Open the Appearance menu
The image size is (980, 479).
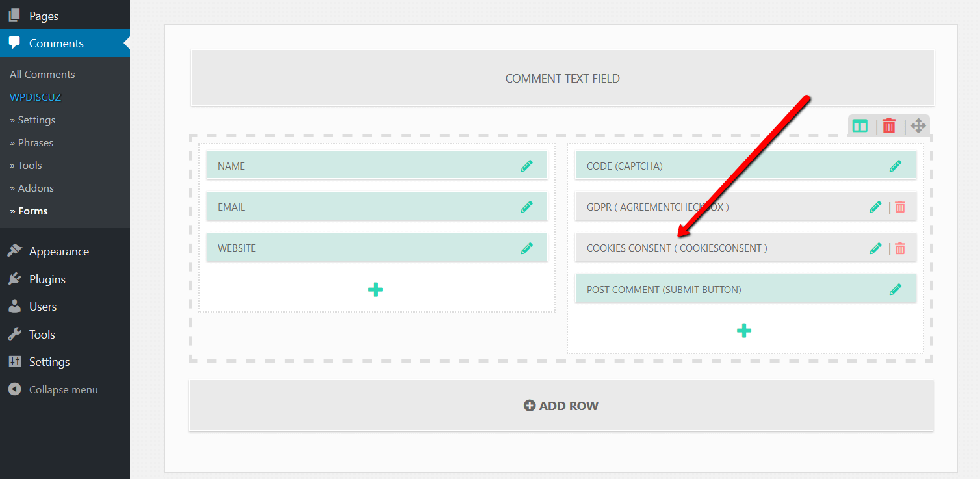(x=58, y=252)
